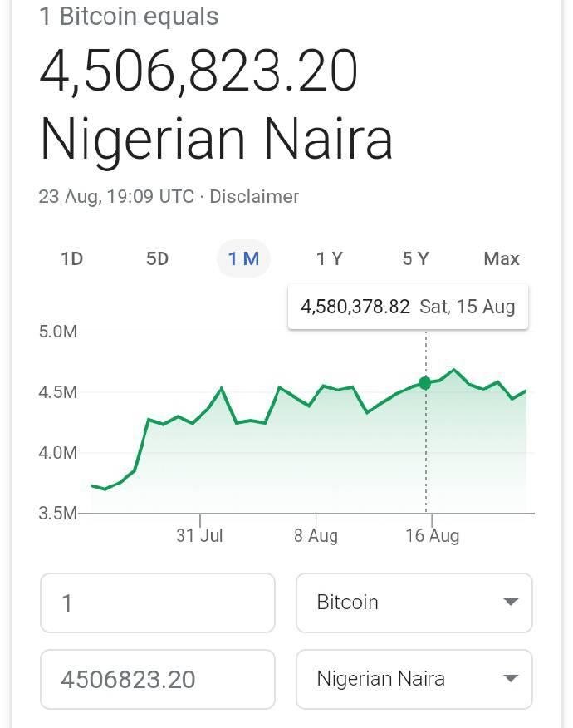Click the Bitcoin dropdown arrow icon
Image resolution: width=573 pixels, height=728 pixels.
[511, 603]
